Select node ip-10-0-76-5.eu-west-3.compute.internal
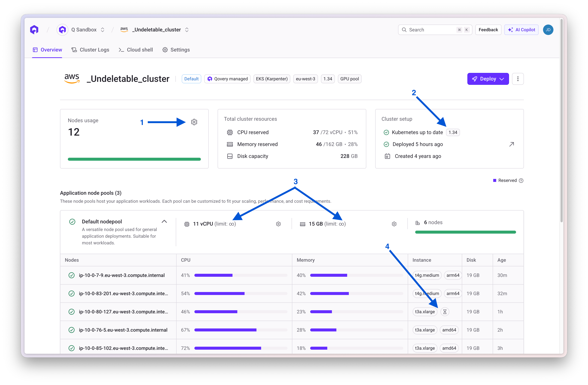 123,330
